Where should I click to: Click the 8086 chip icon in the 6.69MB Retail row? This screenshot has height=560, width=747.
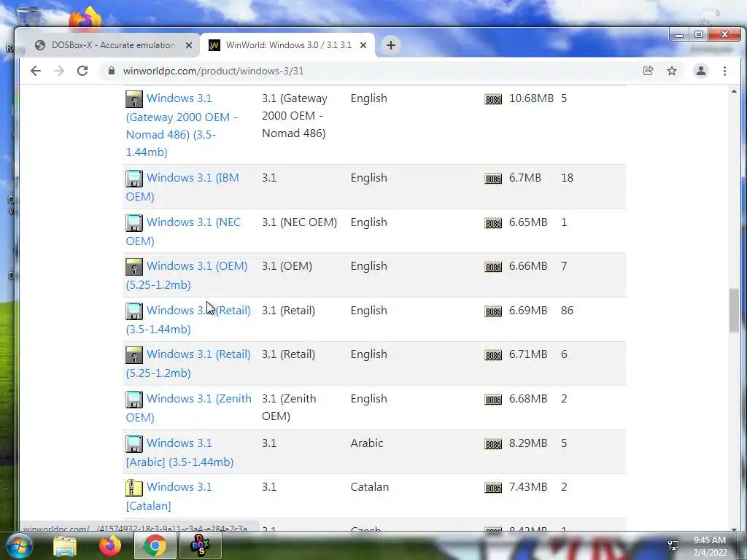pos(493,311)
